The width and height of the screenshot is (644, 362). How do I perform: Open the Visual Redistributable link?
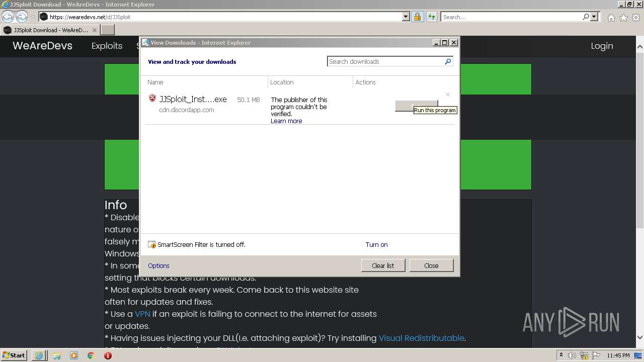point(422,338)
